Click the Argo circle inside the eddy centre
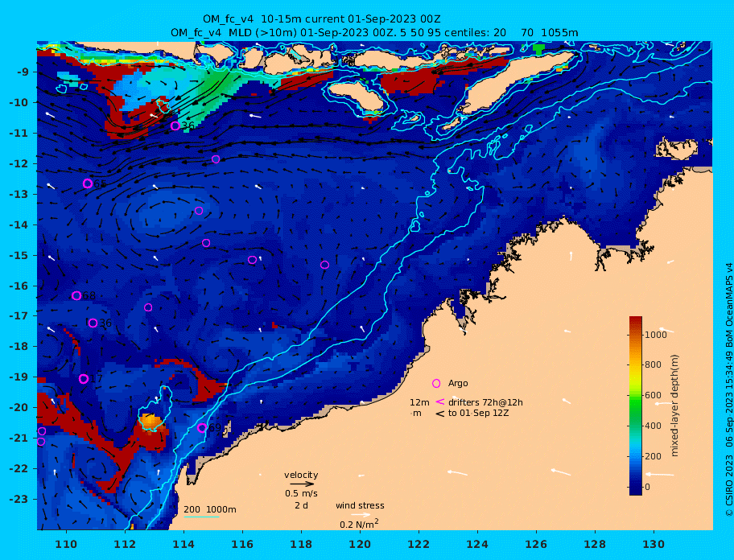The image size is (734, 560). [199, 211]
